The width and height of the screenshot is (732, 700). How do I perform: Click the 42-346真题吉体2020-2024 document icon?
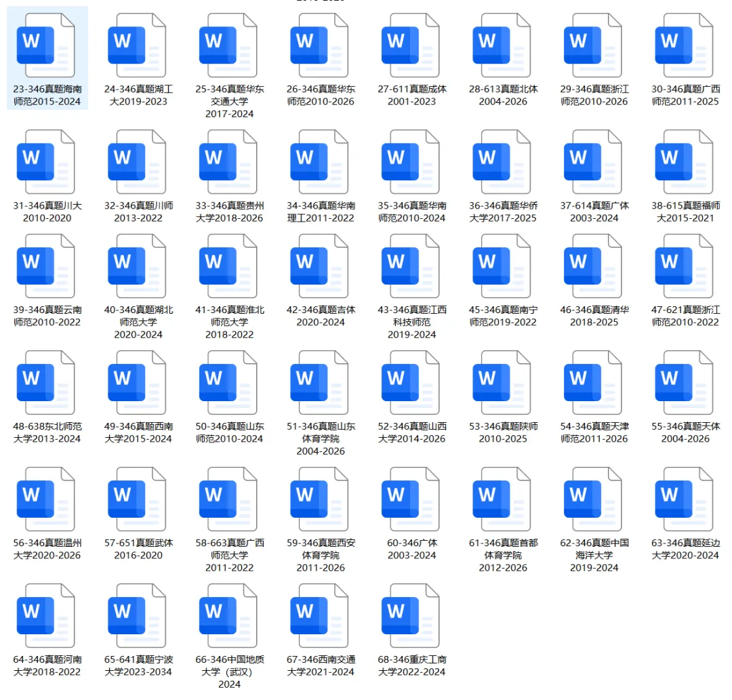(319, 266)
